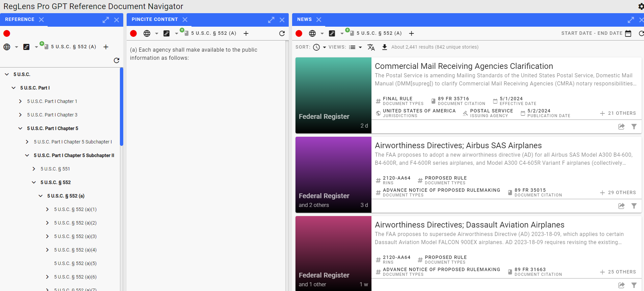Image resolution: width=644 pixels, height=291 pixels.
Task: Open globe jurisdiction icon in Pincite Content panel
Action: pyautogui.click(x=147, y=33)
